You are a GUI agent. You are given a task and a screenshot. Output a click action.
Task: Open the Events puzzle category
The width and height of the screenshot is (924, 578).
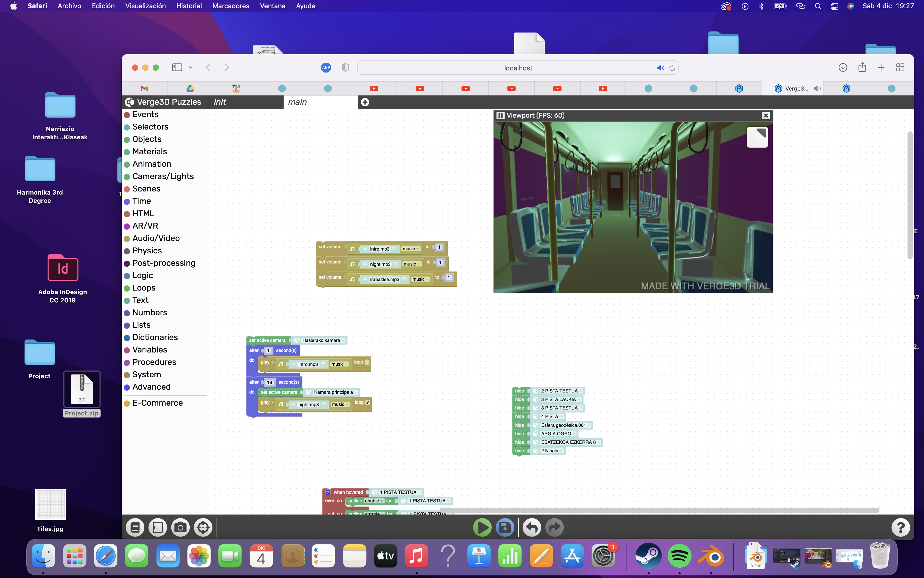tap(145, 114)
